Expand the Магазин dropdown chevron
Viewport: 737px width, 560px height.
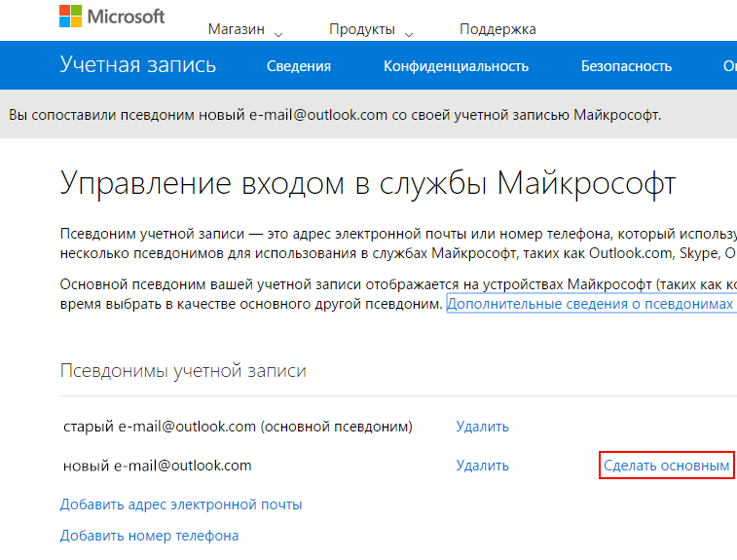[278, 34]
